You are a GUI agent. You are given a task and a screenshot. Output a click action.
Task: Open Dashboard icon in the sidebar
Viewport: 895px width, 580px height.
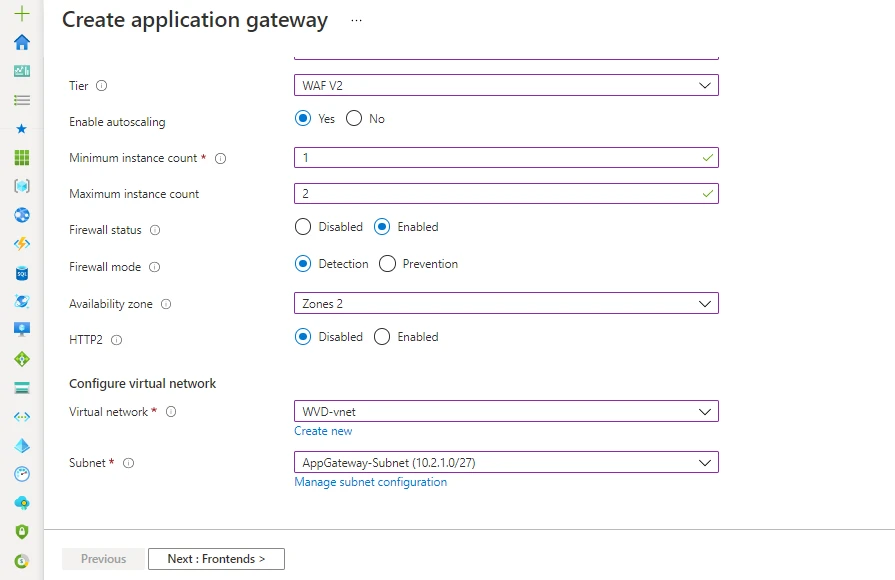point(21,71)
